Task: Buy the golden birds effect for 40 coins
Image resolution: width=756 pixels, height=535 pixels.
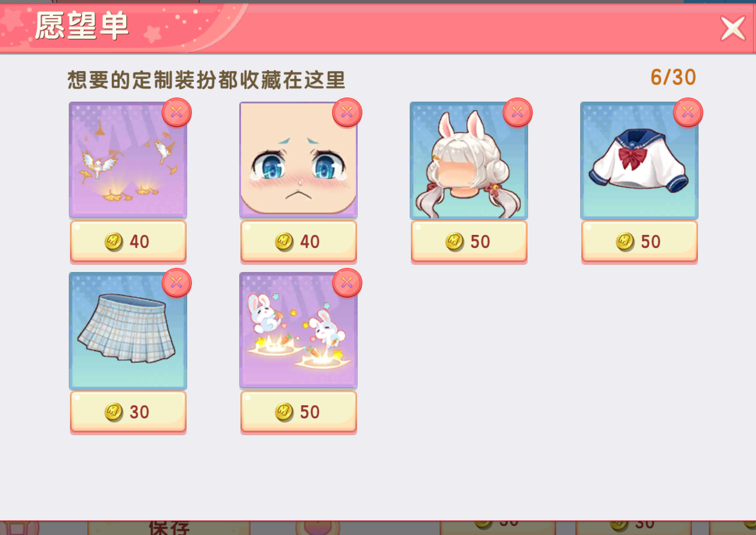Action: [128, 241]
